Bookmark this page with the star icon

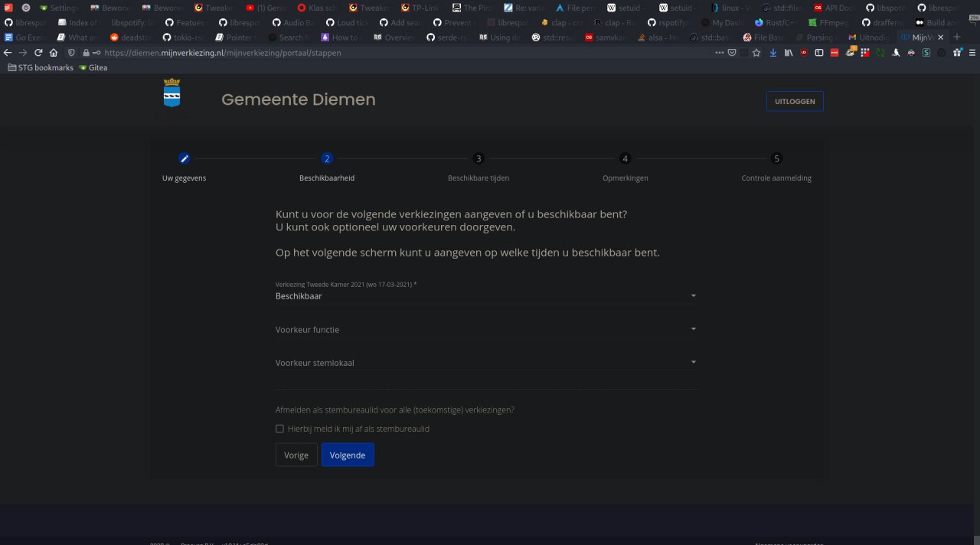click(x=756, y=53)
